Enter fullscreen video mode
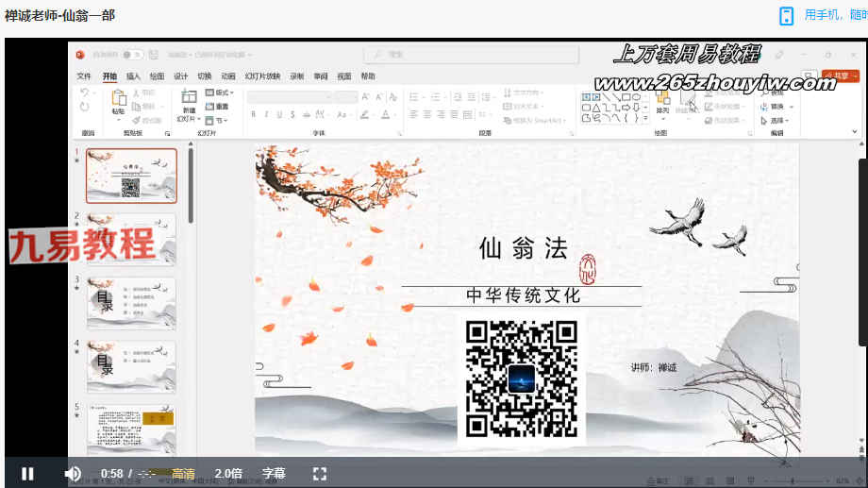868x488 pixels. point(320,474)
